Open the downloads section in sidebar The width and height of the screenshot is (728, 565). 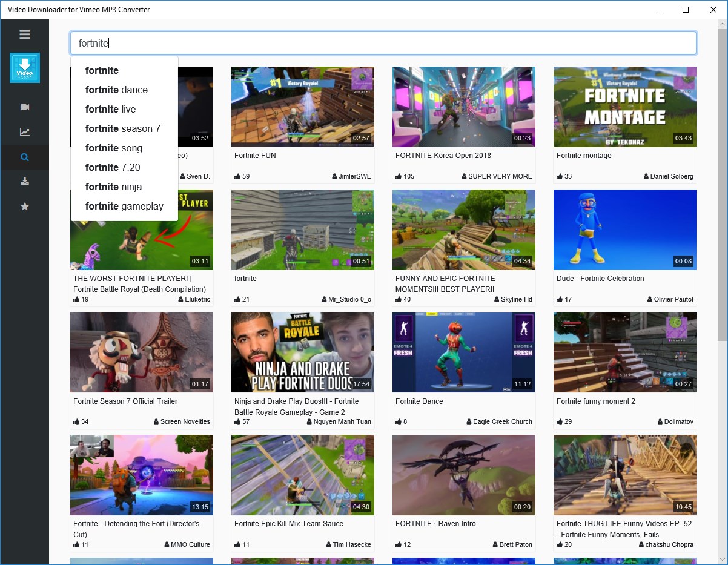click(25, 181)
